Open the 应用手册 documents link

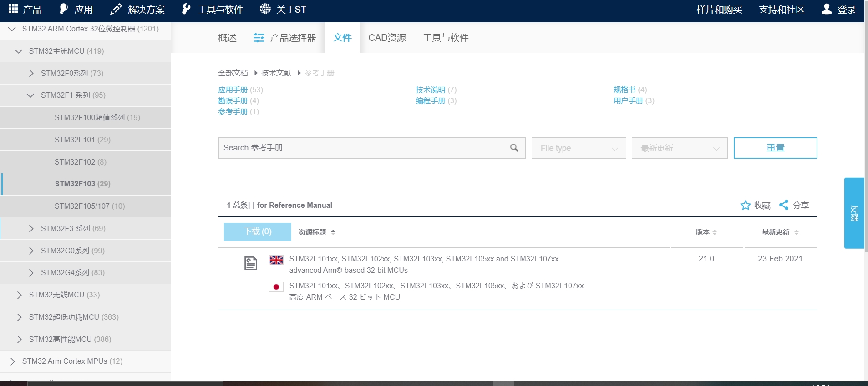pyautogui.click(x=233, y=90)
